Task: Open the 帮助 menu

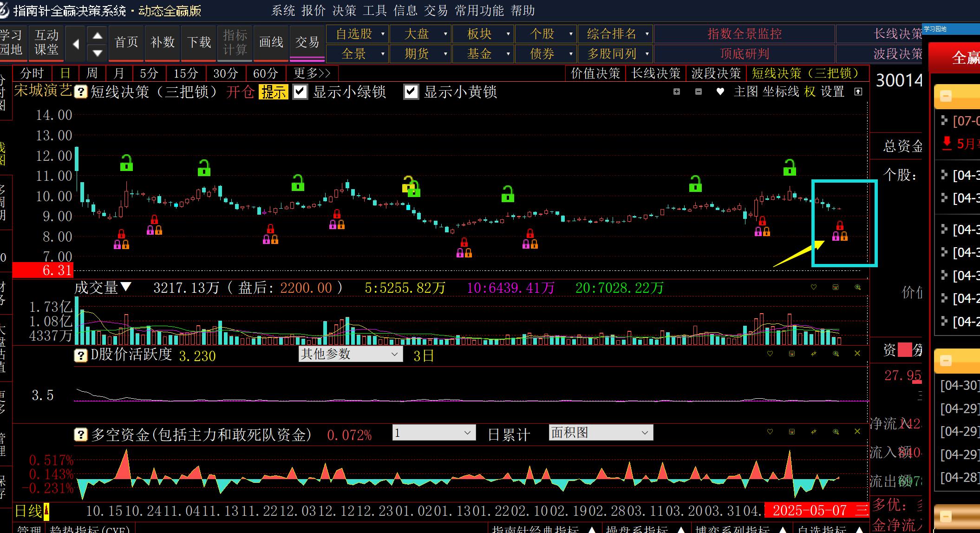Action: pyautogui.click(x=523, y=10)
